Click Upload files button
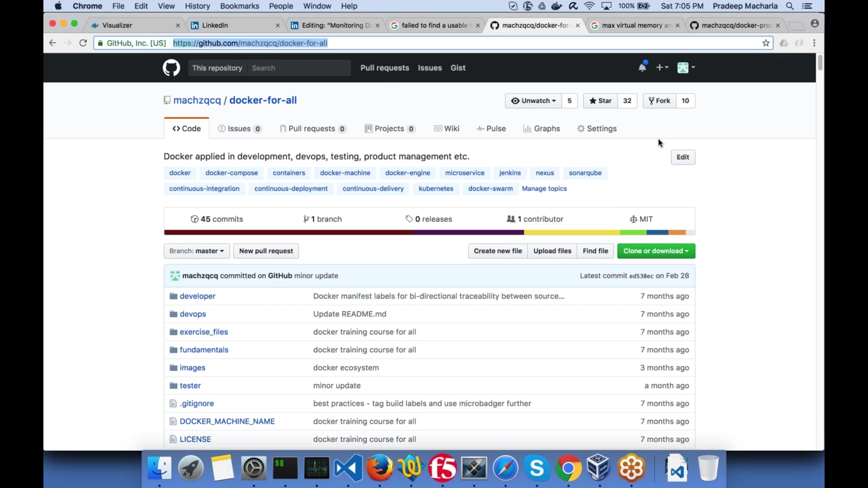Screen dimensions: 868x488 coord(552,251)
